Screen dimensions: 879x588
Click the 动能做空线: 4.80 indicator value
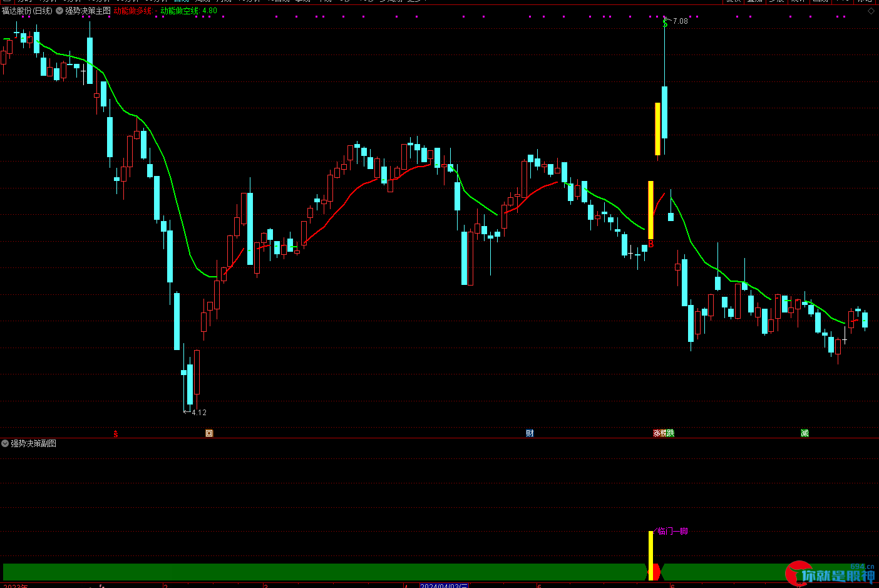click(x=189, y=11)
